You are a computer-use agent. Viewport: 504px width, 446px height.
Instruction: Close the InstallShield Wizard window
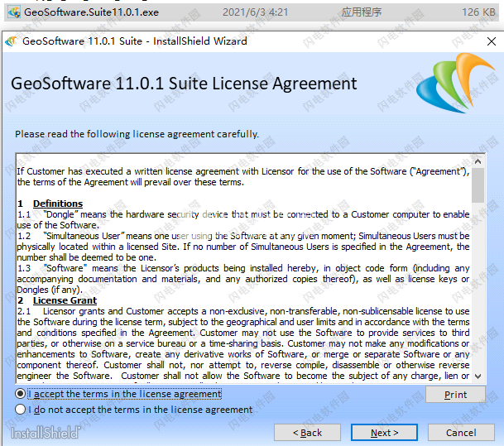[491, 41]
